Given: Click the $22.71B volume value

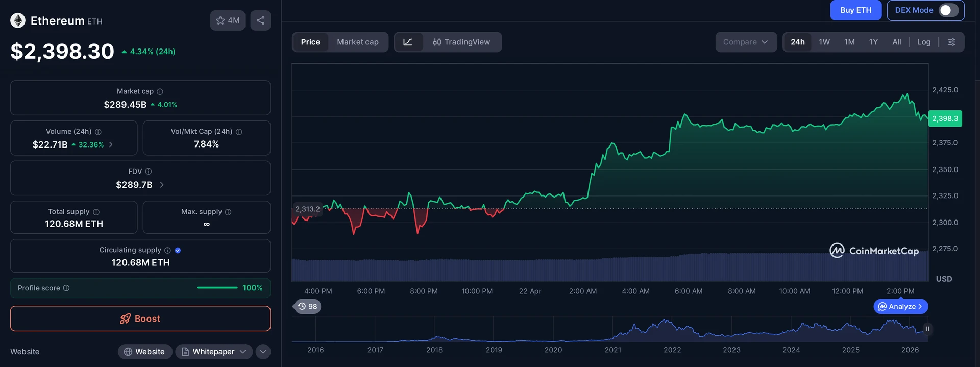Looking at the screenshot, I should click(x=50, y=144).
